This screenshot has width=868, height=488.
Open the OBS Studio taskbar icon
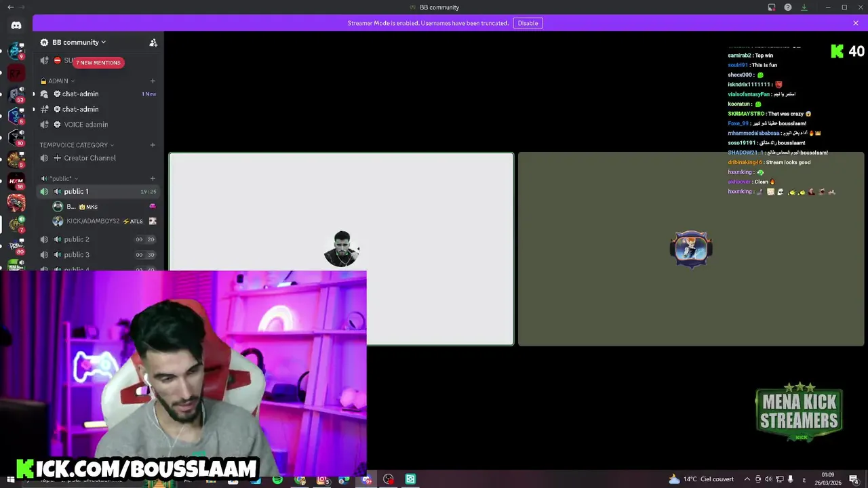click(389, 479)
